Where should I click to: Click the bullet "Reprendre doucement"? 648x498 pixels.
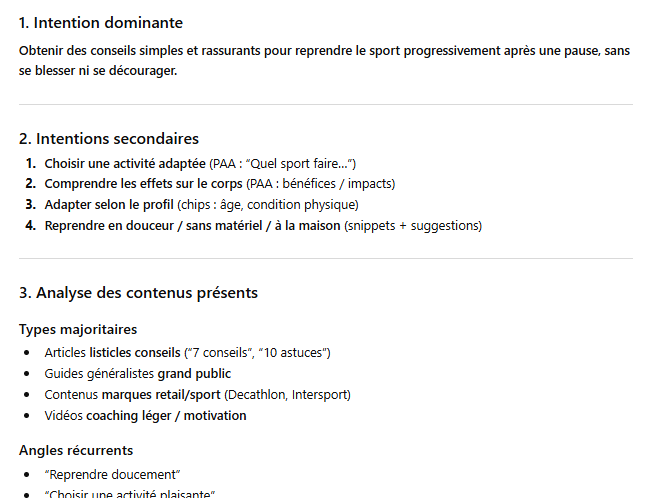pyautogui.click(x=112, y=474)
